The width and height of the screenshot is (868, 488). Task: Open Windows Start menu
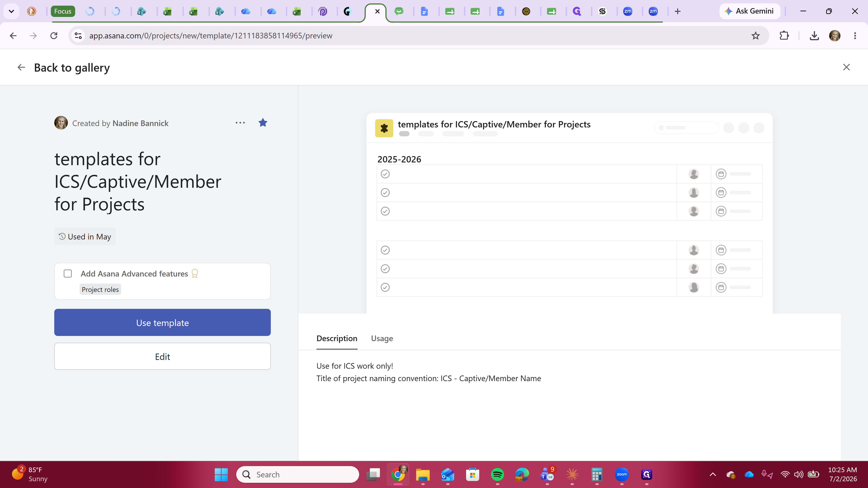(x=221, y=474)
